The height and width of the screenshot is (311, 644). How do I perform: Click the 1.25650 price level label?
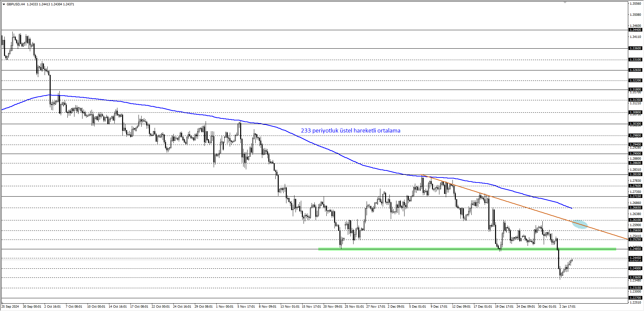point(635,230)
